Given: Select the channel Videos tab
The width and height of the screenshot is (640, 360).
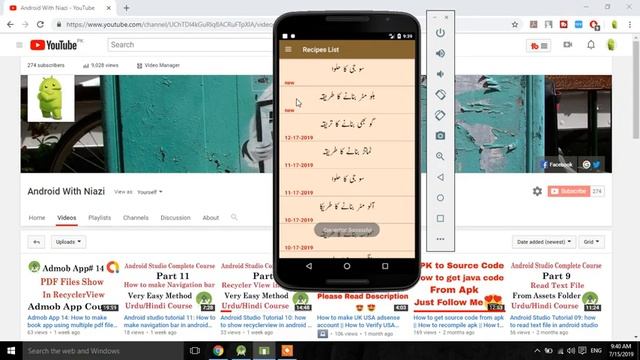Looking at the screenshot, I should tap(67, 218).
